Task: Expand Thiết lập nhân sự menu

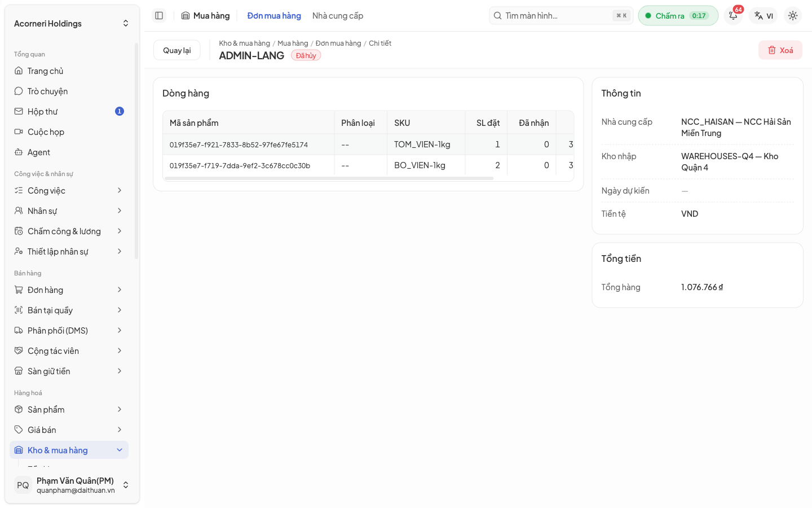Action: click(69, 252)
